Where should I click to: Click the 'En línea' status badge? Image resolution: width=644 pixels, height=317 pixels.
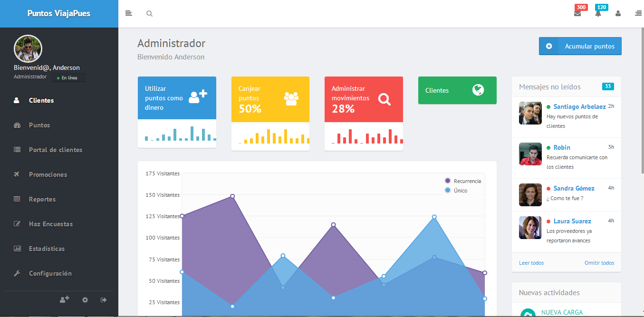[x=68, y=77]
